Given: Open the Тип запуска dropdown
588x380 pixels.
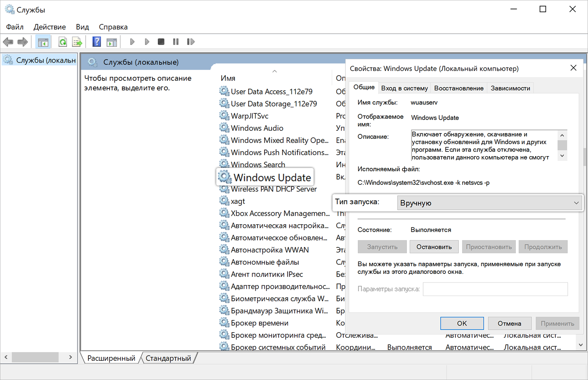Looking at the screenshot, I should tap(490, 203).
